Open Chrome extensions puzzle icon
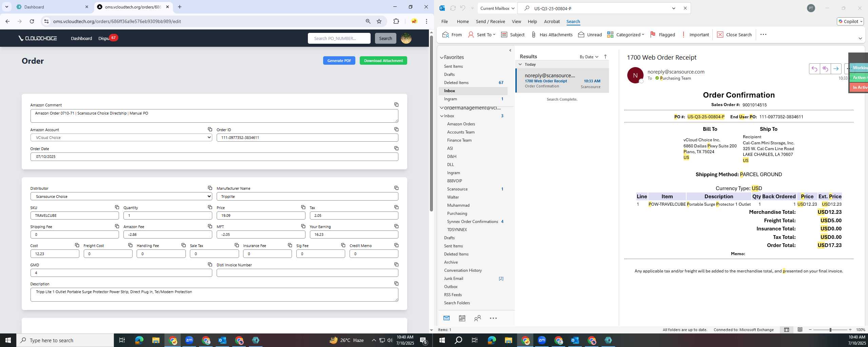Image resolution: width=868 pixels, height=347 pixels. (x=396, y=21)
